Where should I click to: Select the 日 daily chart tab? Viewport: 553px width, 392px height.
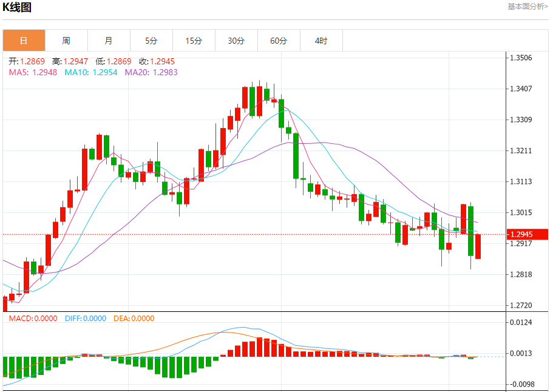pos(24,41)
